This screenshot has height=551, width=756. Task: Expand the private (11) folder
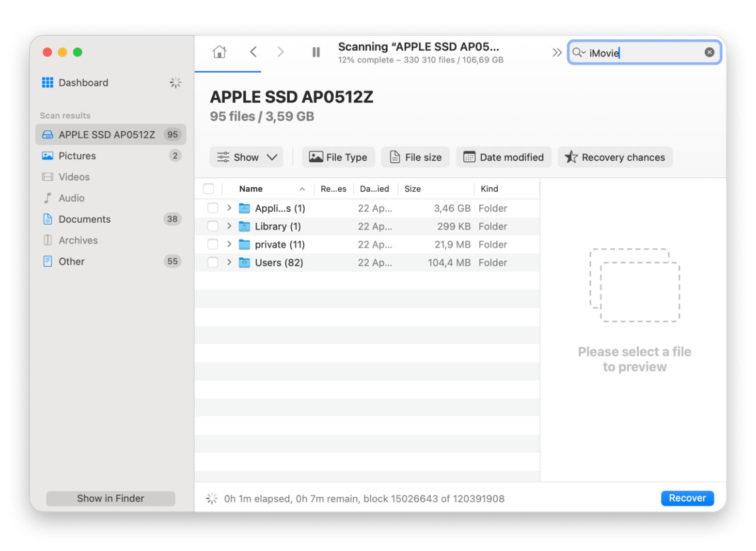229,245
